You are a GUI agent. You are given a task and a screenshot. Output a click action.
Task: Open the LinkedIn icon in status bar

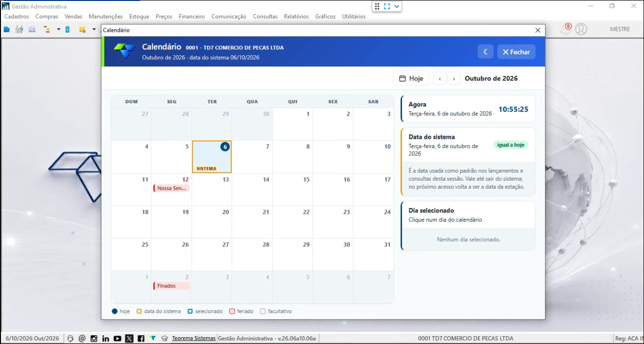105,338
